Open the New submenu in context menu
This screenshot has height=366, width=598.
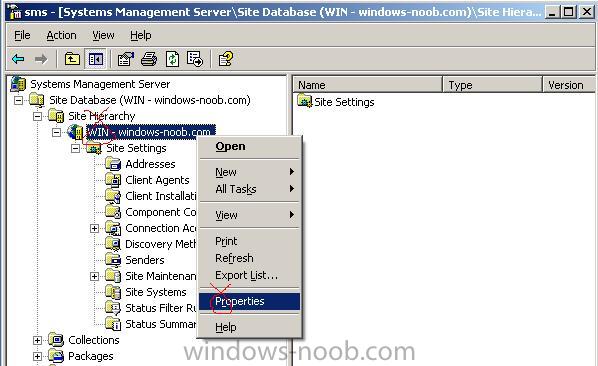(249, 172)
